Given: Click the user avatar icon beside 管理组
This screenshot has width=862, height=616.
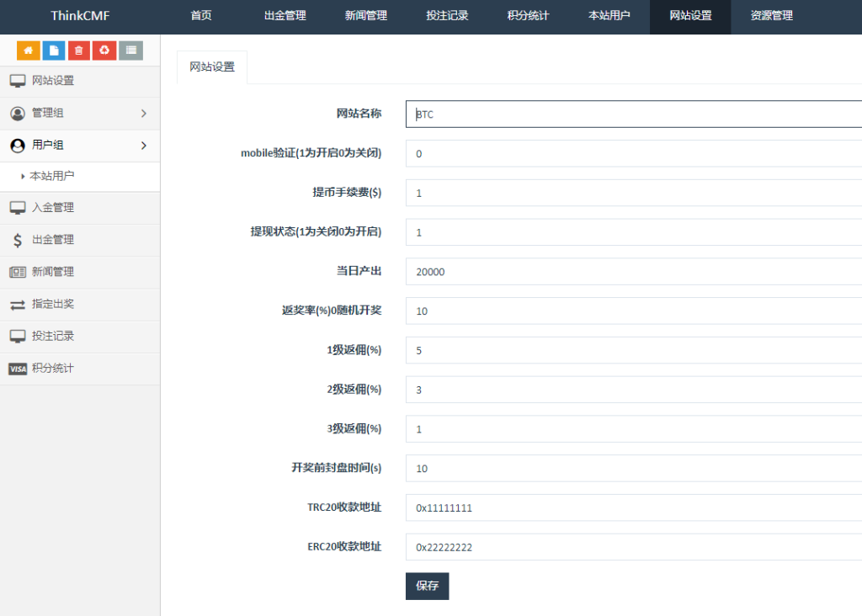Looking at the screenshot, I should [18, 113].
